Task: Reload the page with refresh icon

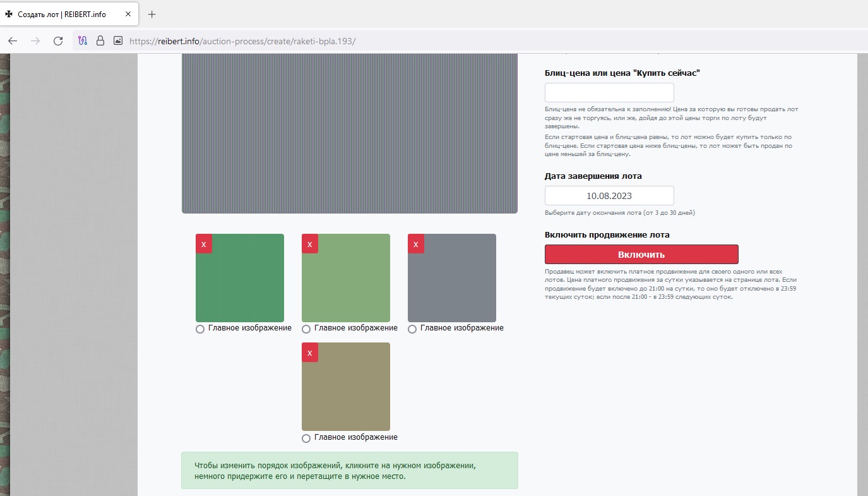Action: [x=58, y=41]
